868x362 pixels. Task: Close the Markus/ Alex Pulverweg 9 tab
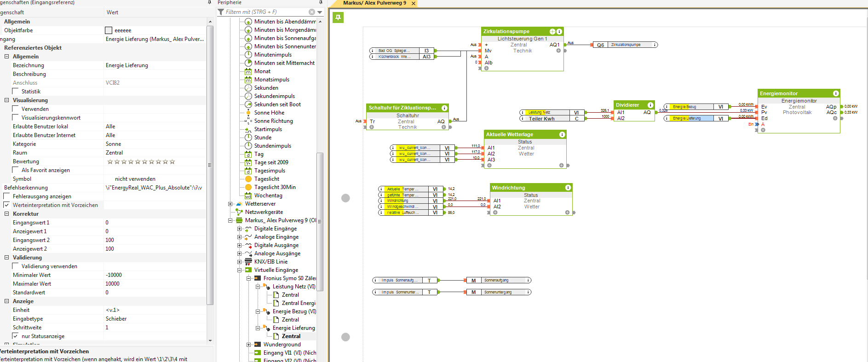(x=414, y=3)
